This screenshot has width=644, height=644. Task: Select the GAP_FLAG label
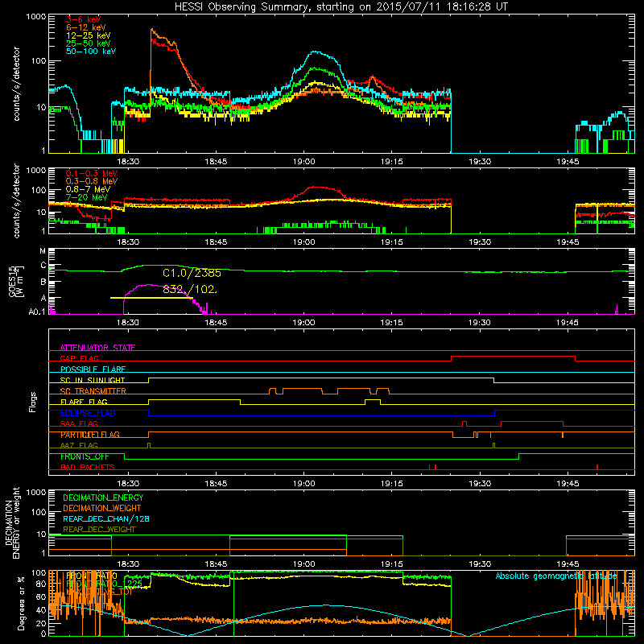click(79, 358)
